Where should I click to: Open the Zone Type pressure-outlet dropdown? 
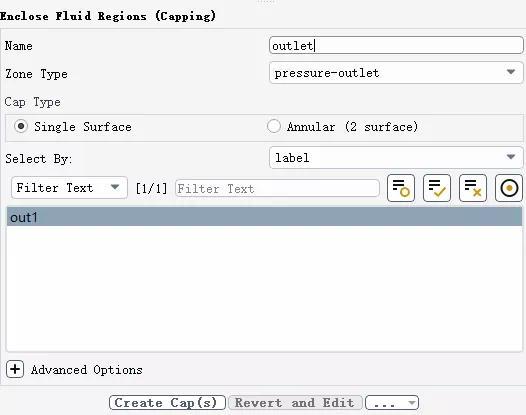pos(396,73)
